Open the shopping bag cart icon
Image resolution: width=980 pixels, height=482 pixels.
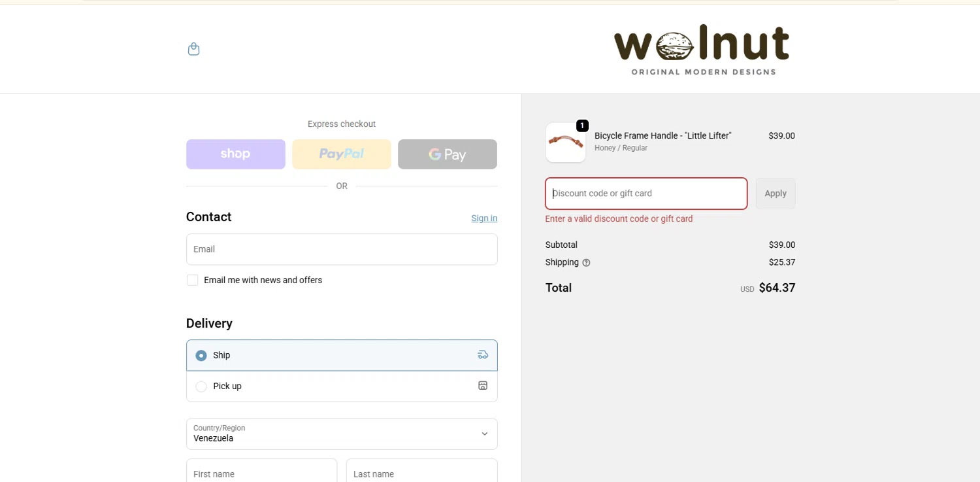click(193, 49)
